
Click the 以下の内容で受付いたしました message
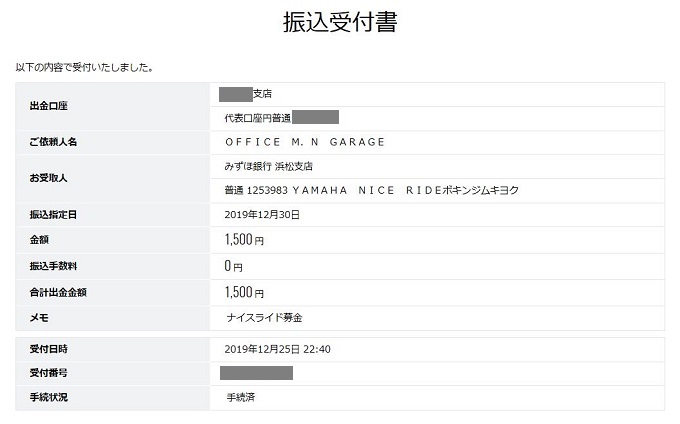click(x=84, y=67)
